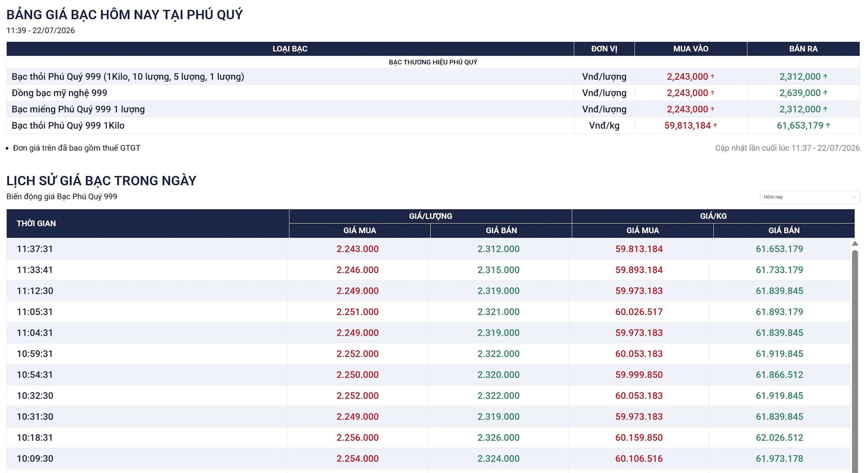The width and height of the screenshot is (868, 473).
Task: Click up-arrow in first row Bán ra 2,312,000
Action: tap(825, 77)
